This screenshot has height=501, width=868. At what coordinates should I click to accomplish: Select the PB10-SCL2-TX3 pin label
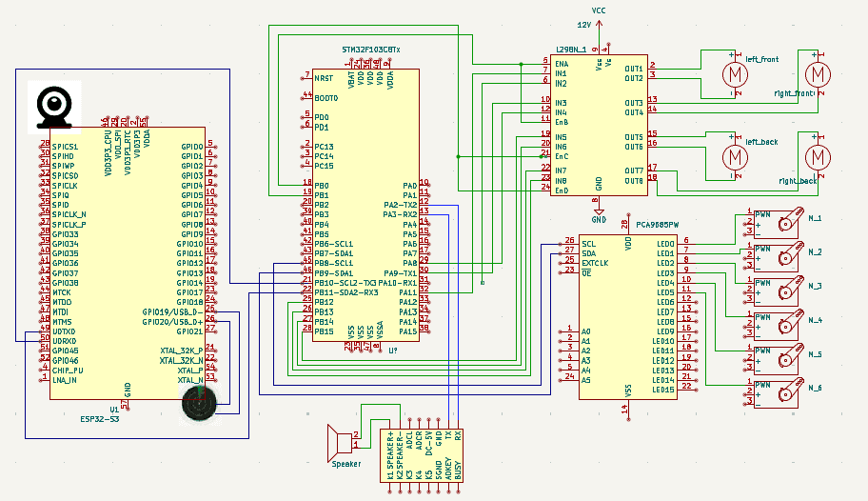[345, 283]
